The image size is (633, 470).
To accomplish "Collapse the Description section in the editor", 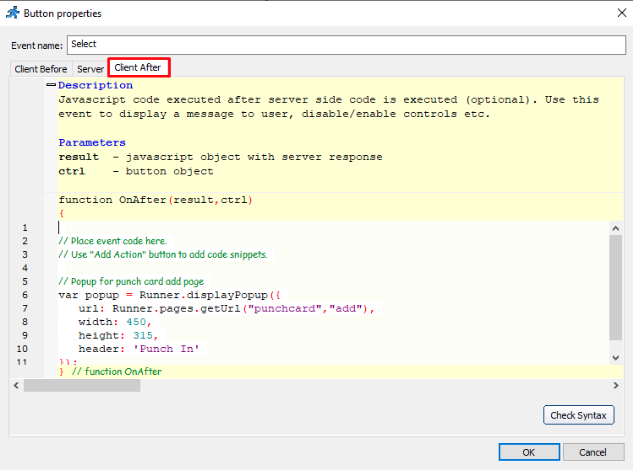I will 49,86.
